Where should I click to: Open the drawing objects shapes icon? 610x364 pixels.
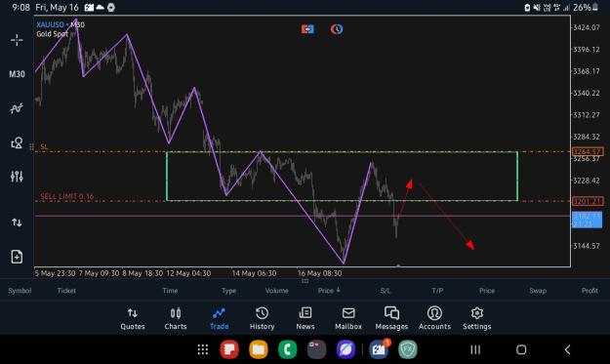17,142
